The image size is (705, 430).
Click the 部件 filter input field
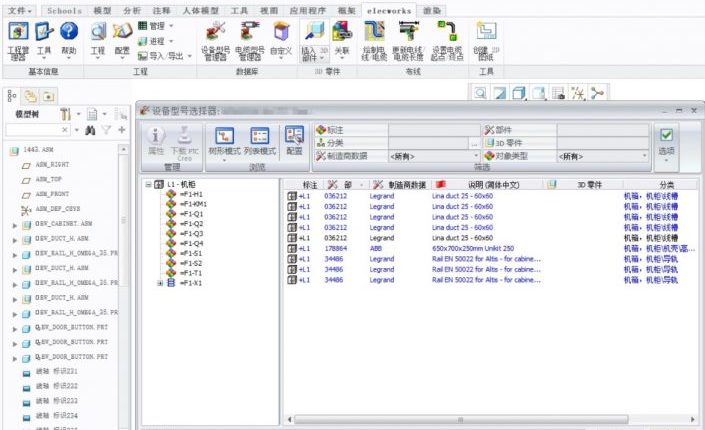coord(603,130)
